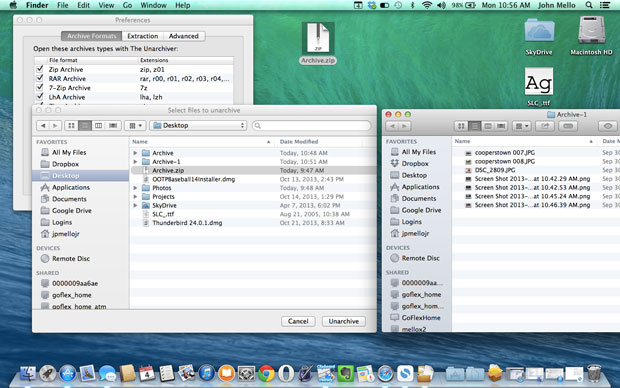Open Finder from the Dock
The width and height of the screenshot is (620, 388).
pos(28,373)
